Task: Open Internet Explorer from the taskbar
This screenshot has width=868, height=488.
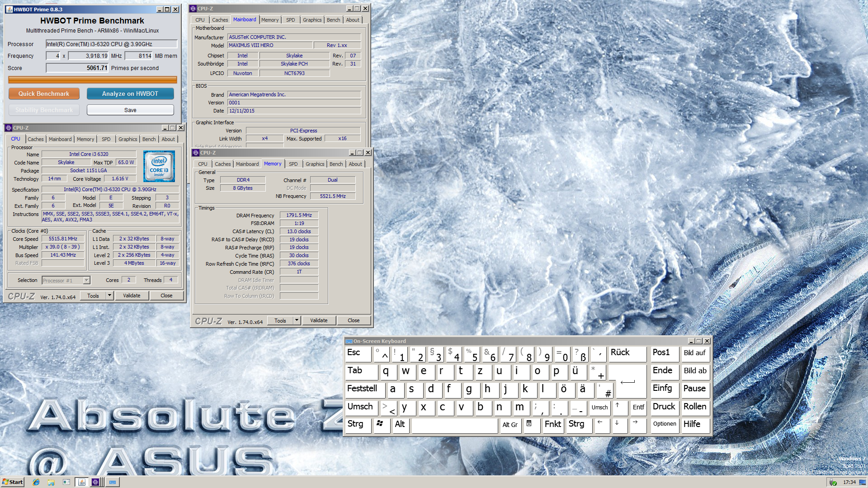Action: (x=36, y=482)
